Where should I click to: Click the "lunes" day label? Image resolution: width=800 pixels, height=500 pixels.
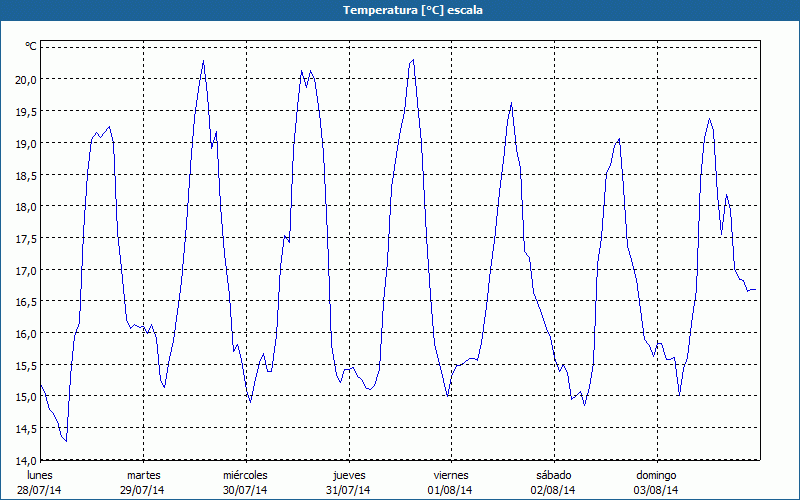click(40, 475)
